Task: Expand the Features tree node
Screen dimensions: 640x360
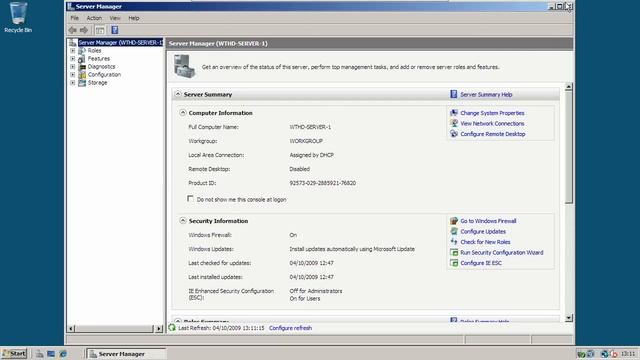Action: point(73,59)
